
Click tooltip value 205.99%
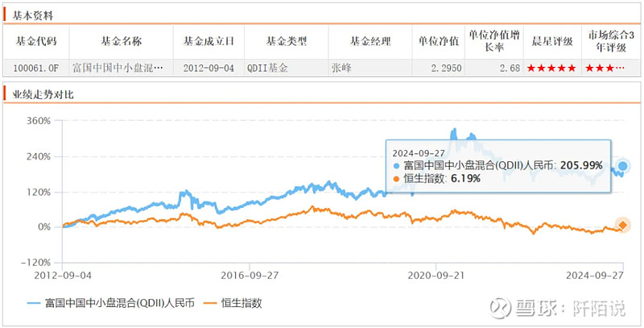click(x=580, y=166)
